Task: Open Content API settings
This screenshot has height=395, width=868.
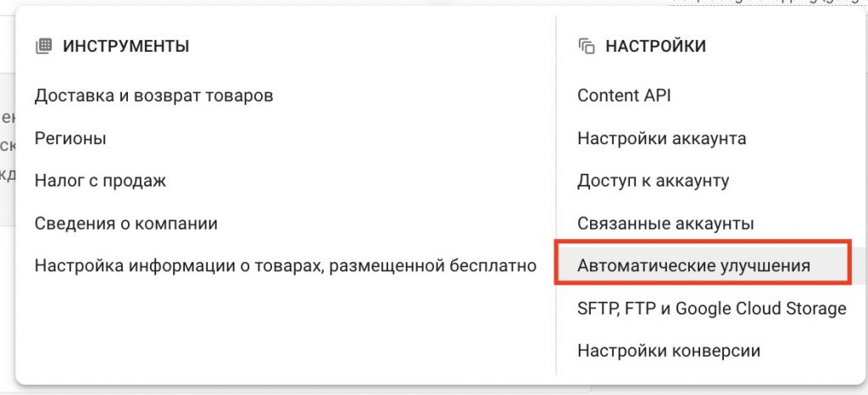Action: [x=624, y=95]
